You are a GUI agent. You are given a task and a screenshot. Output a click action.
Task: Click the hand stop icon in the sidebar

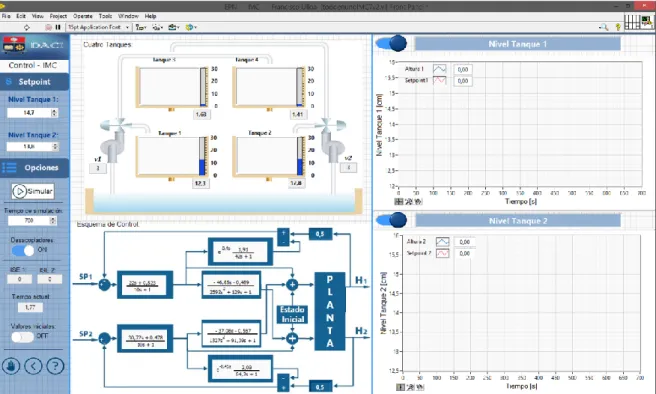[11, 366]
